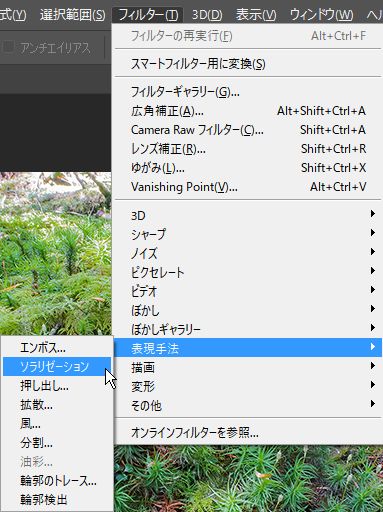Screen dimensions: 383x512
Task: Click オンラインフィルターを参照...
Action: click(x=248, y=433)
